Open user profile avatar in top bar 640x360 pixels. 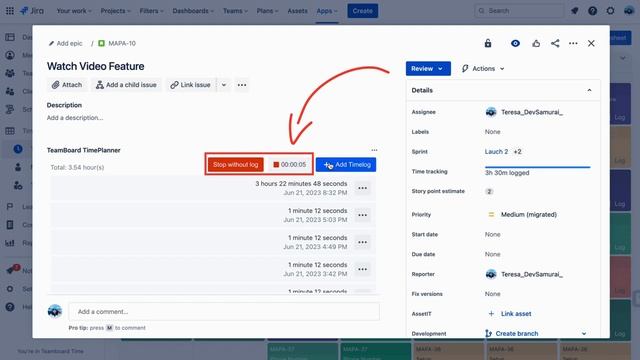pos(629,11)
